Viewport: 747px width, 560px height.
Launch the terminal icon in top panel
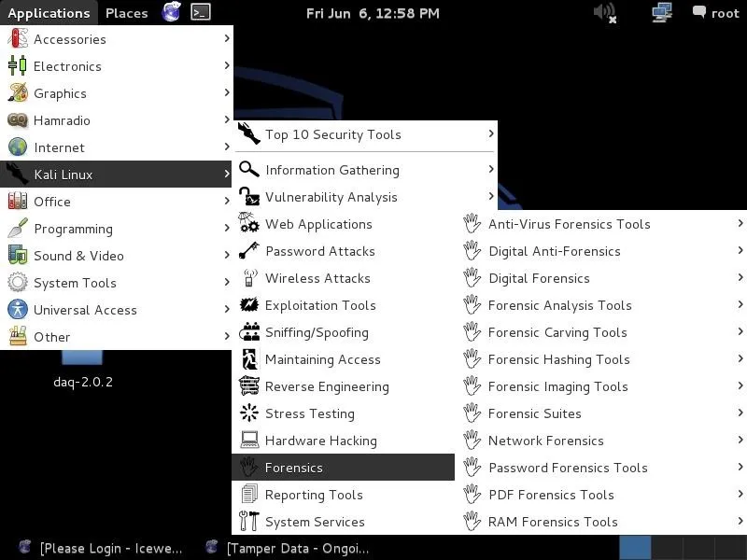200,12
